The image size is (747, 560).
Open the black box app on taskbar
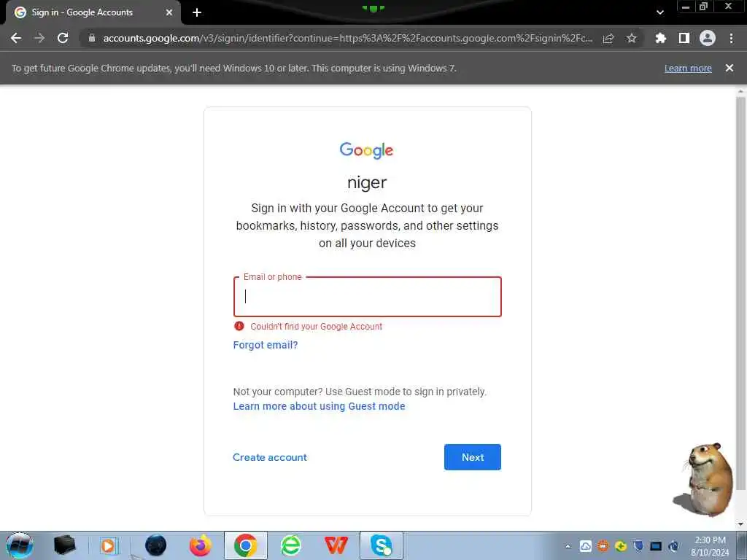pyautogui.click(x=64, y=545)
